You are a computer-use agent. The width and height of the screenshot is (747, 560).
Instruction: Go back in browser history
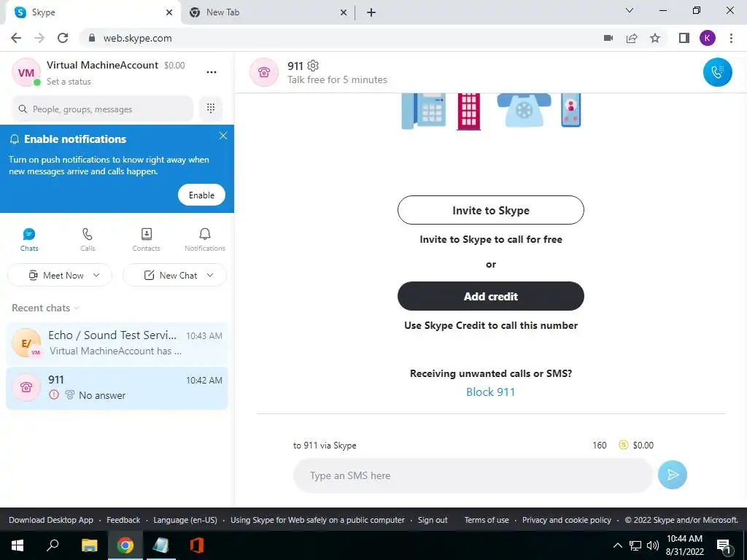tap(16, 38)
